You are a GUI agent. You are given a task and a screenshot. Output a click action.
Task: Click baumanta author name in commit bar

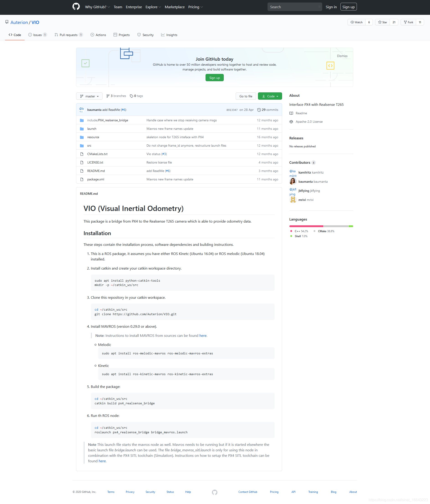(x=94, y=110)
